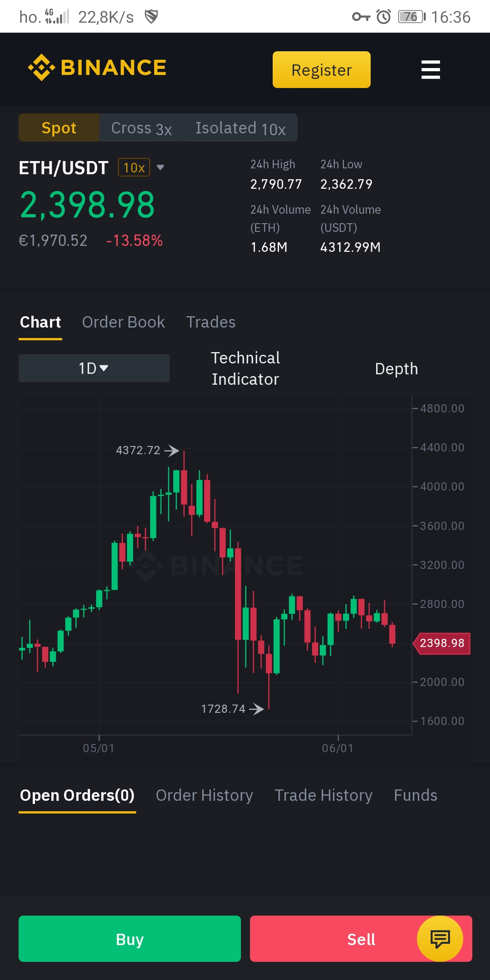Open the Trade History tab

click(323, 795)
